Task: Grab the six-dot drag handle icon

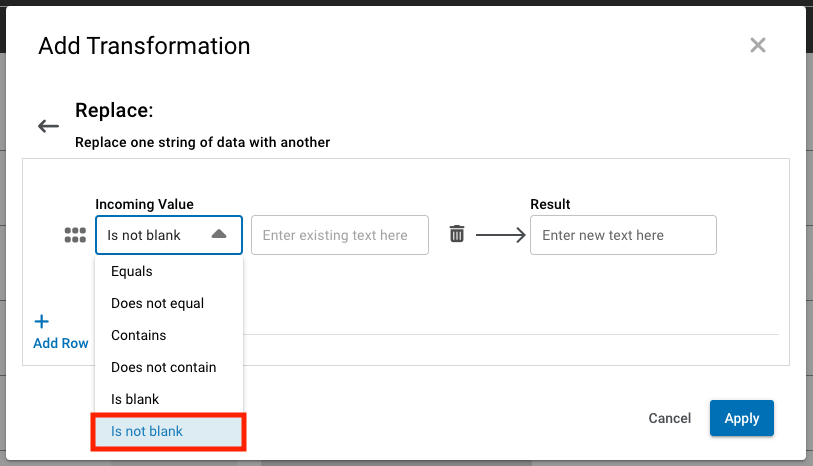Action: click(x=74, y=235)
